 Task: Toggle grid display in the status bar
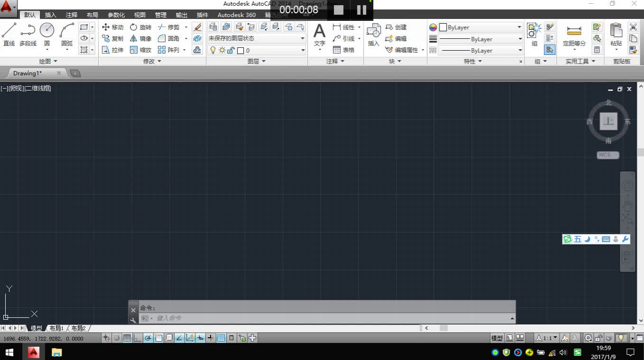coord(127,338)
